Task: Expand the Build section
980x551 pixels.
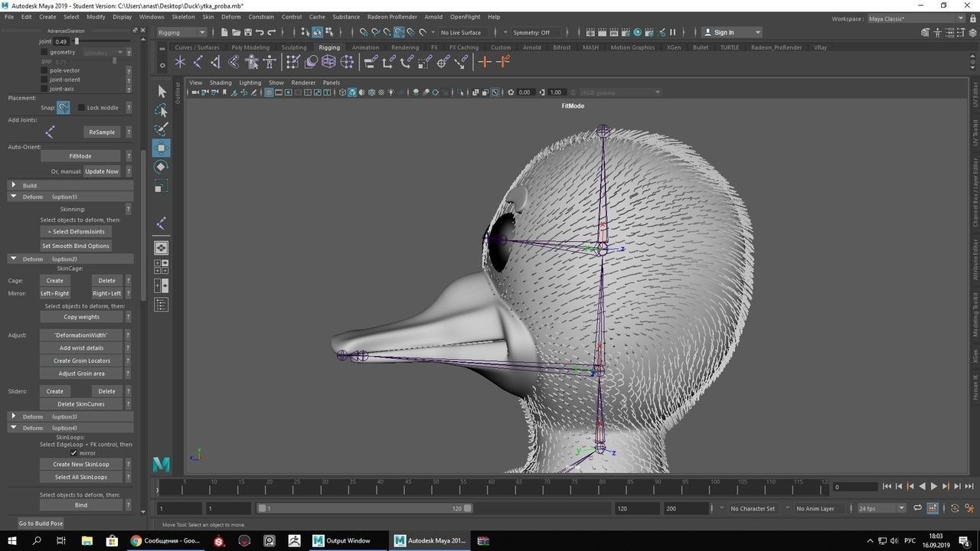Action: click(14, 185)
